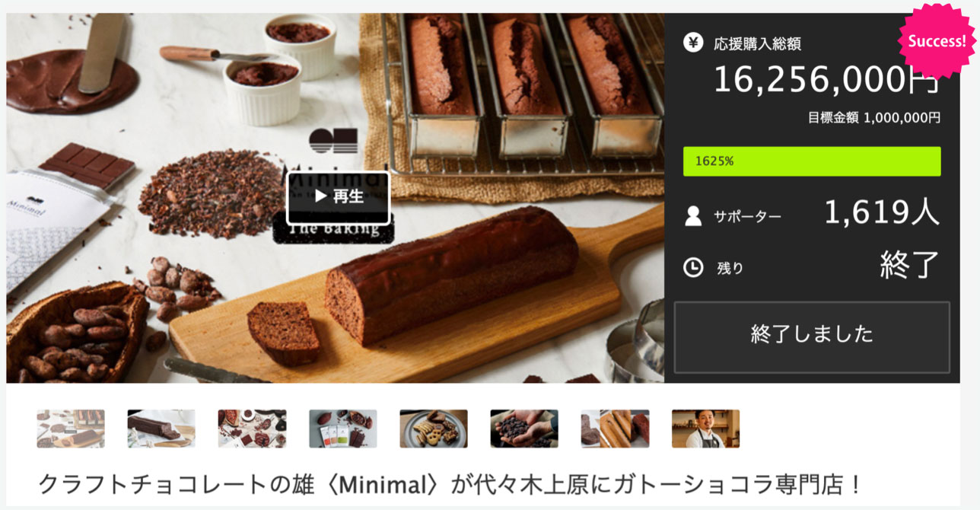The image size is (980, 510).
Task: Click the Minimal logo mark on the video
Action: coord(332,141)
